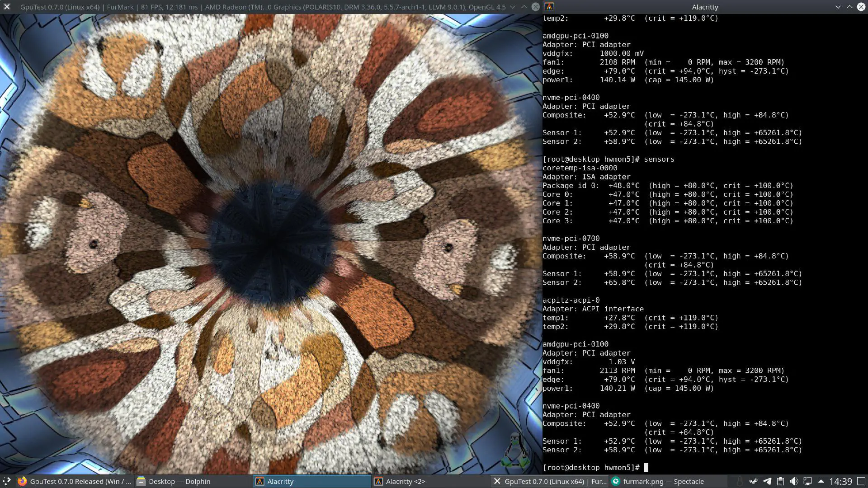This screenshot has width=868, height=488.
Task: Switch to Desktop — Dolphin task
Action: (x=174, y=481)
